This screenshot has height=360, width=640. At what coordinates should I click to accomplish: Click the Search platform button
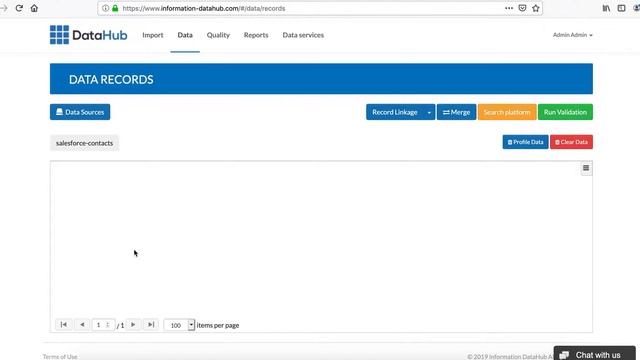coord(507,112)
